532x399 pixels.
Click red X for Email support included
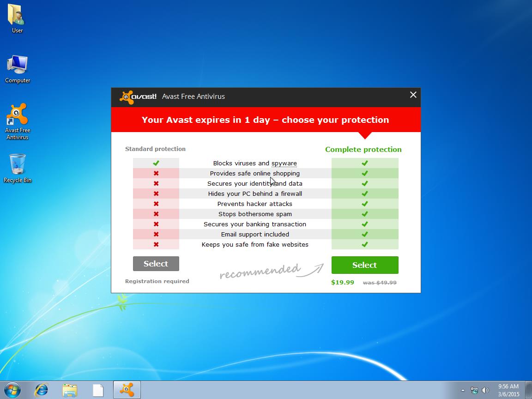coord(156,235)
